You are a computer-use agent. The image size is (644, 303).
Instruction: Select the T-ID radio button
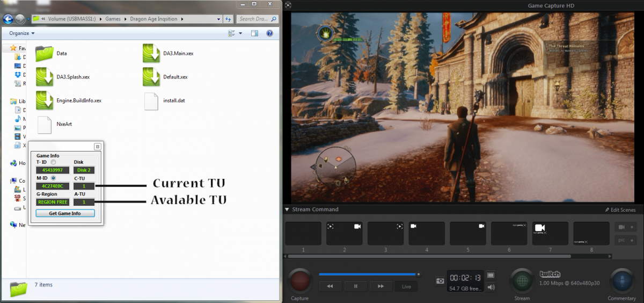point(53,162)
